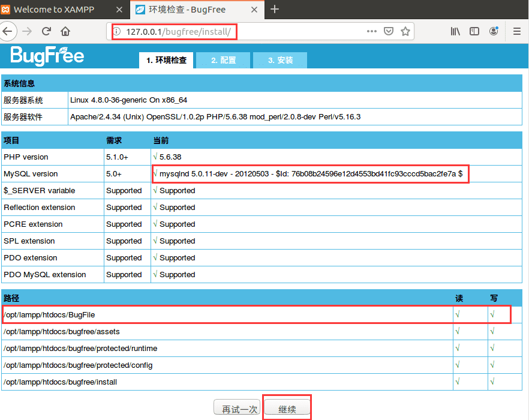Click the PCRE extension row label
Viewport: 529px width, 420px height.
(x=33, y=224)
